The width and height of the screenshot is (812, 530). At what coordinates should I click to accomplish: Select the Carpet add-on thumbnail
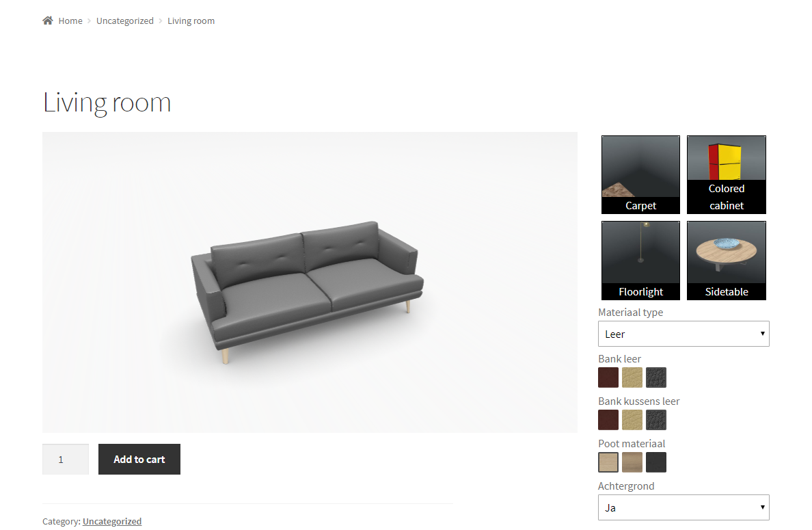point(640,174)
